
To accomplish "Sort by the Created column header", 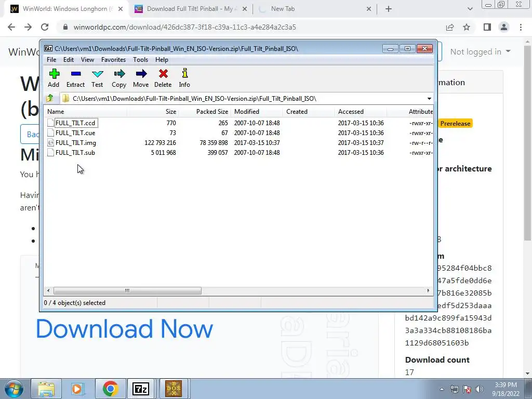I will tap(309, 112).
